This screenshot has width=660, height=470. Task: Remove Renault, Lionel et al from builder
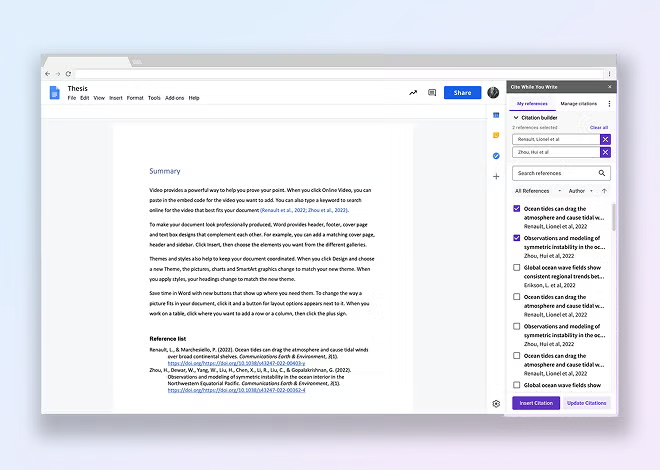[605, 139]
